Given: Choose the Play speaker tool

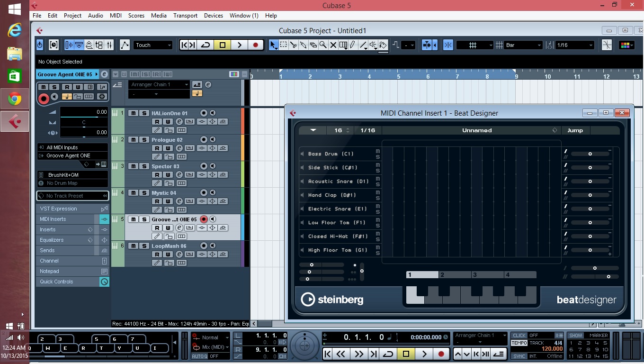Looking at the screenshot, I should 373,45.
